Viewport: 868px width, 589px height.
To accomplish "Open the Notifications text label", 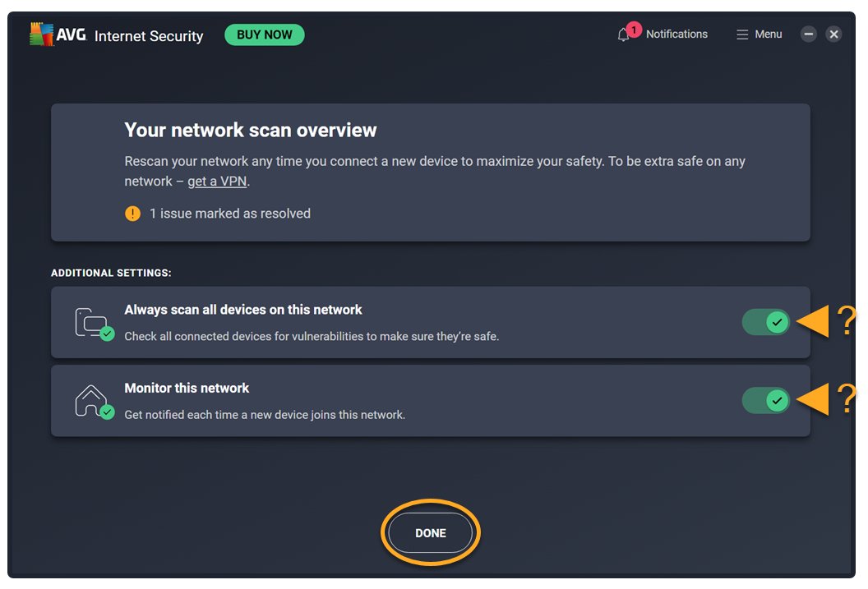I will [x=676, y=35].
